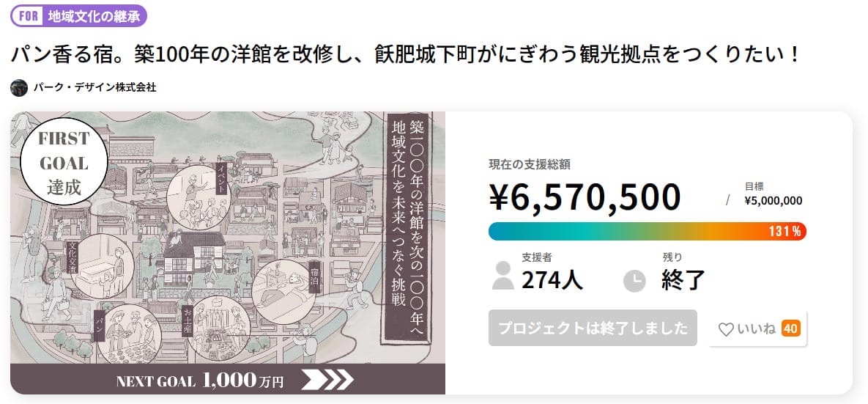Click the heart icon beside いいね
Screen dimensions: 868x404
[726, 329]
